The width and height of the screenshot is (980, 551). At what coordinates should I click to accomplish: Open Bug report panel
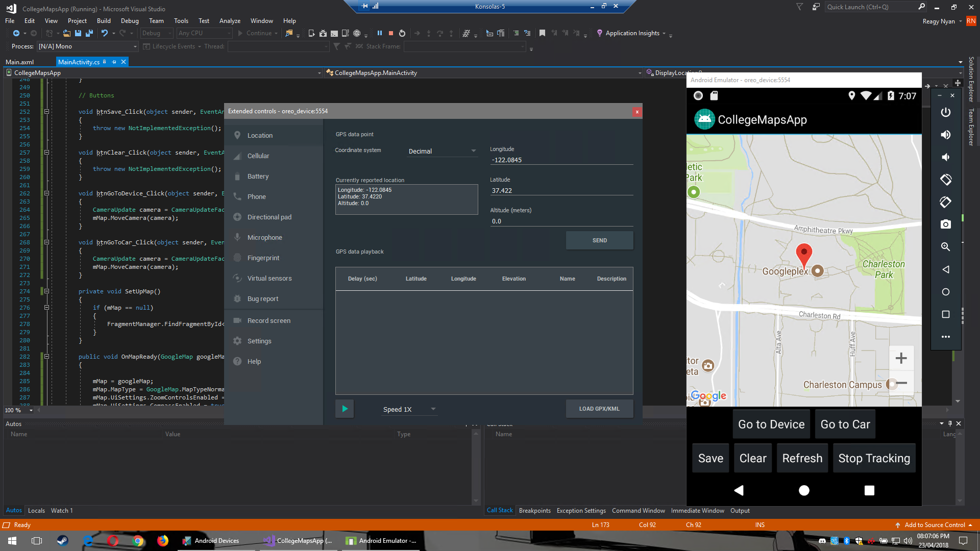pyautogui.click(x=274, y=298)
